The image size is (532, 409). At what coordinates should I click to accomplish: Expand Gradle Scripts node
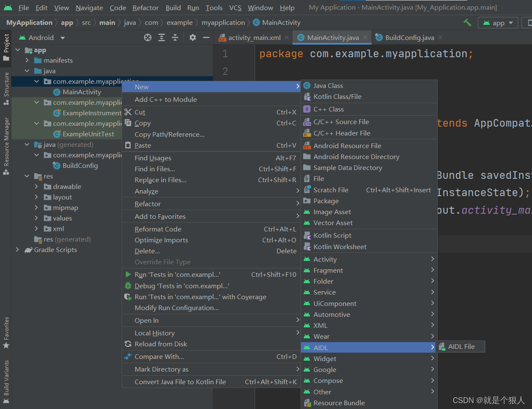[x=18, y=250]
